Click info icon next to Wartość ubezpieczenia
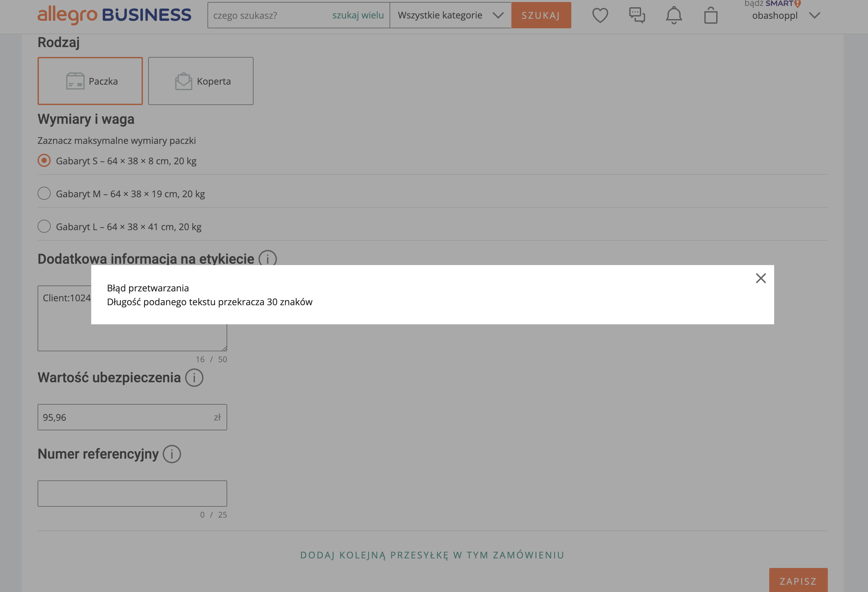The image size is (868, 592). click(194, 378)
